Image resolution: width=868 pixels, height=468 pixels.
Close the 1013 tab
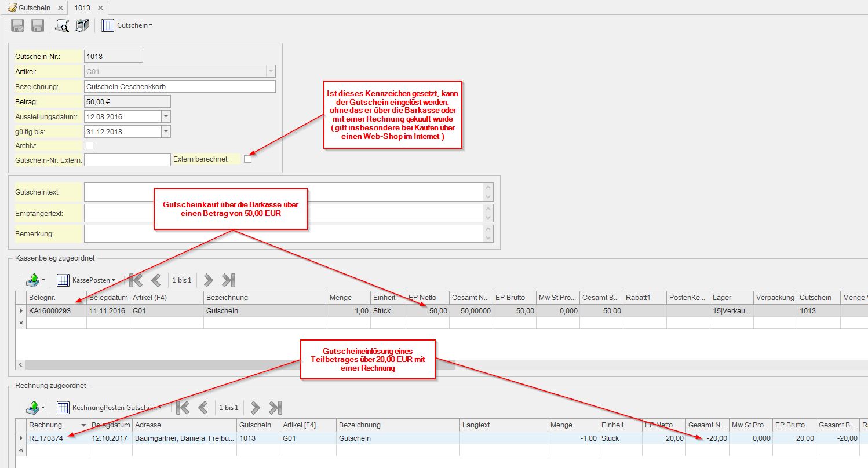coord(100,8)
